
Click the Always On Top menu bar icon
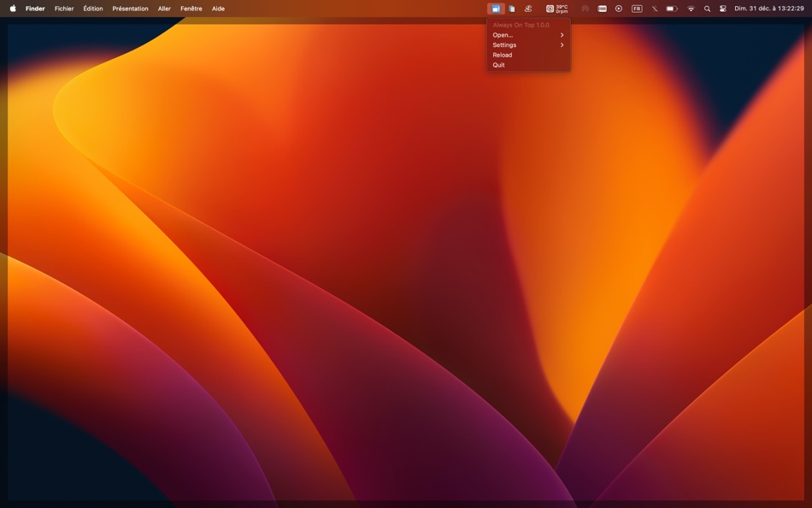pos(497,8)
